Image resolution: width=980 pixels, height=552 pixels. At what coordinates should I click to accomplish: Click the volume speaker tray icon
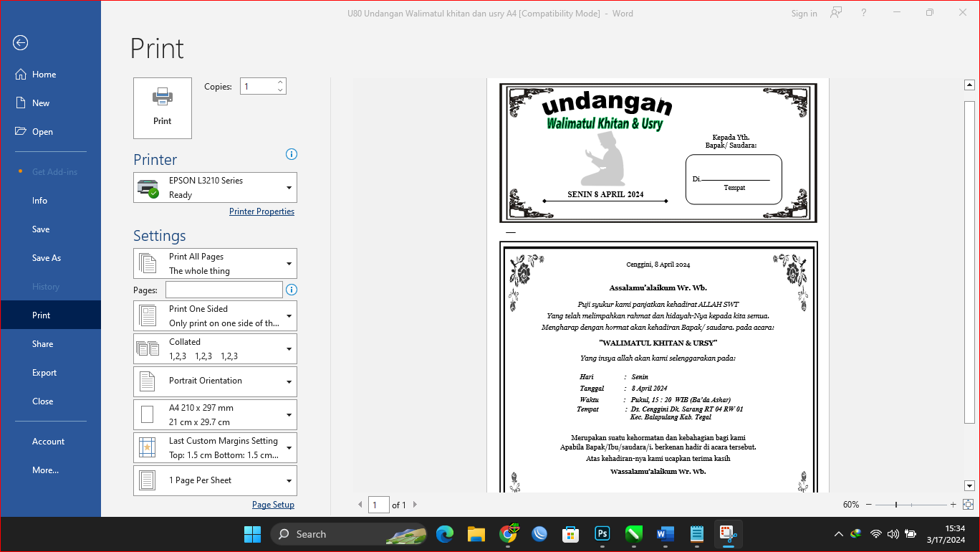(893, 534)
